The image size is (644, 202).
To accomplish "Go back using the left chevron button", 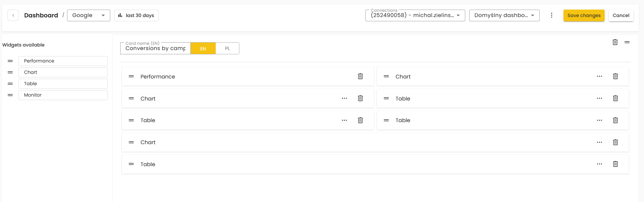I will [13, 15].
